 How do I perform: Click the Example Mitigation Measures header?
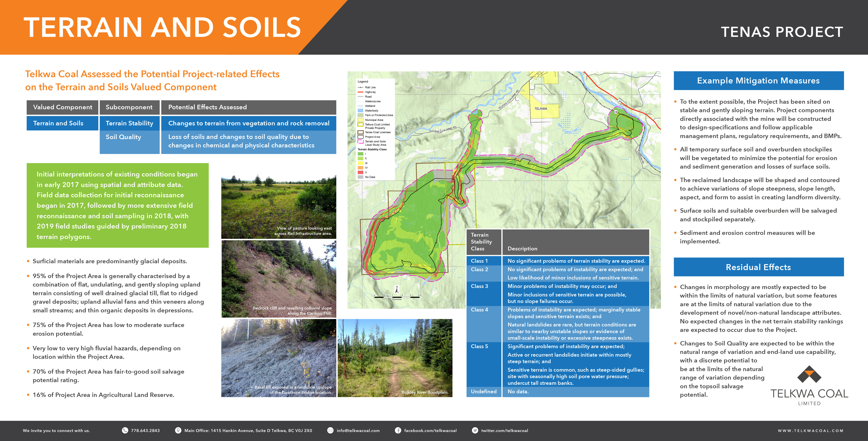point(758,80)
